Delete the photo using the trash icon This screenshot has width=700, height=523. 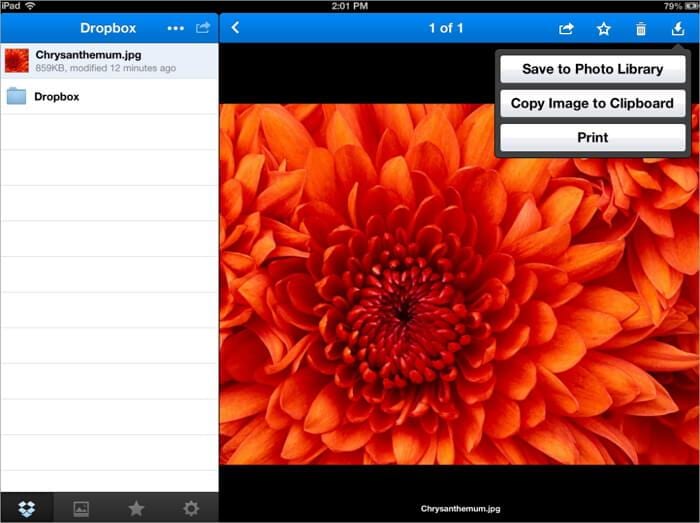pos(641,29)
